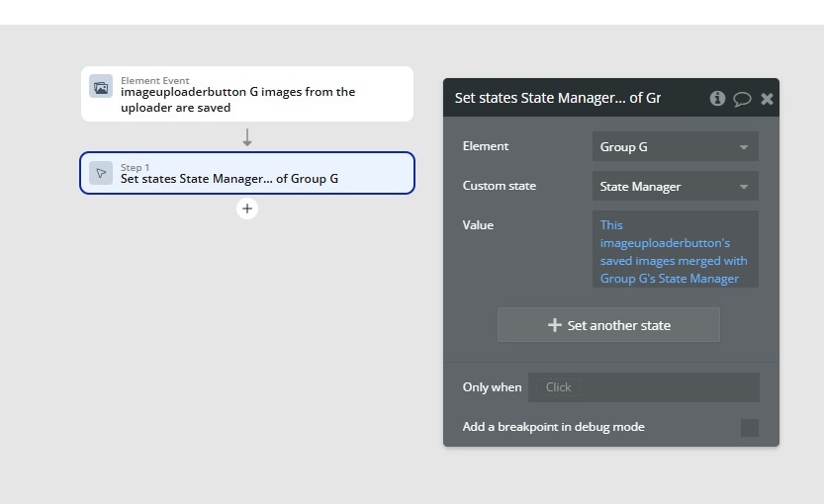Close the Set states property panel

pyautogui.click(x=767, y=98)
